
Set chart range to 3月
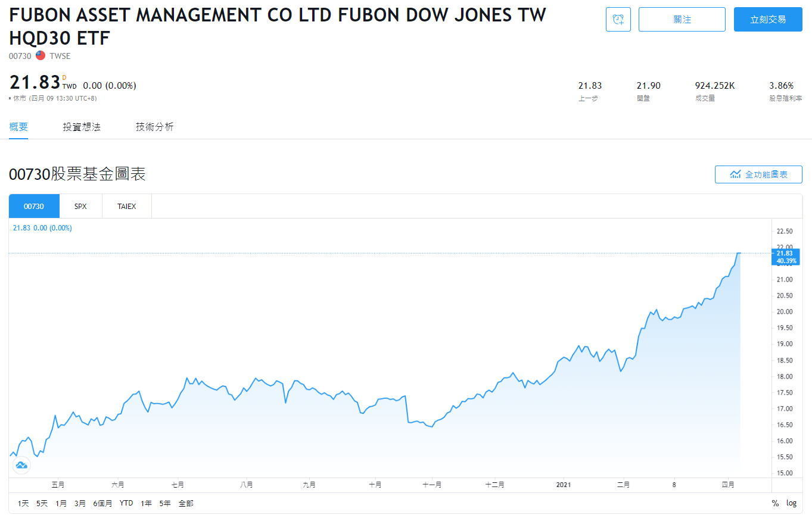pos(80,503)
